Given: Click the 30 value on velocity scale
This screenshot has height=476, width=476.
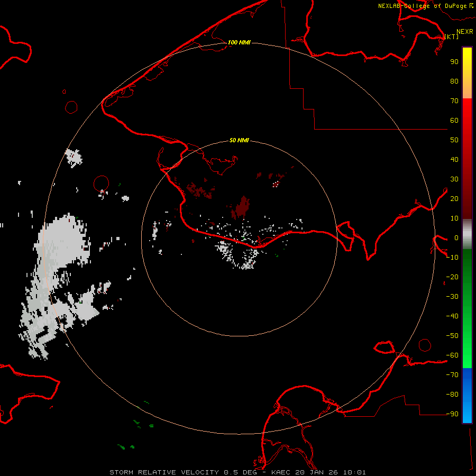Looking at the screenshot, I should (x=454, y=179).
